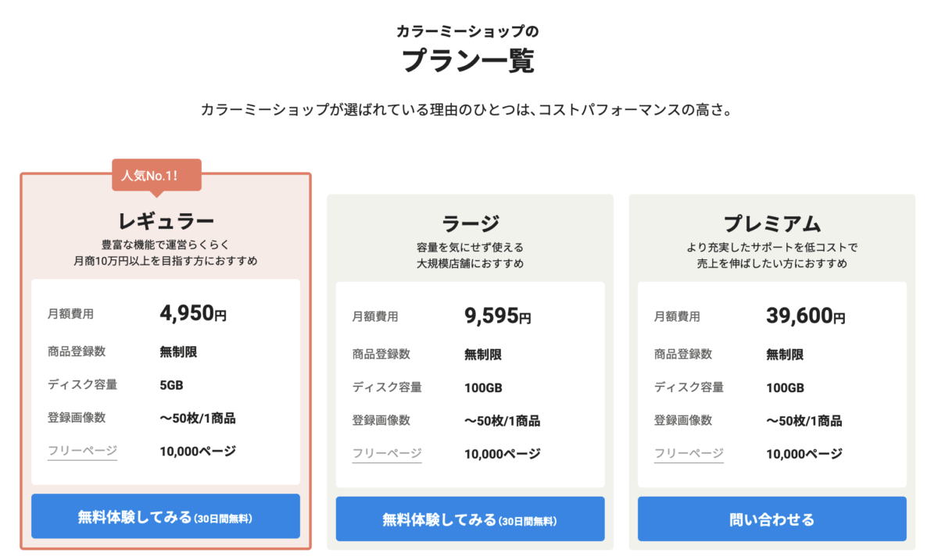Click the カラーミーショップの subtitle above the title

[x=467, y=32]
